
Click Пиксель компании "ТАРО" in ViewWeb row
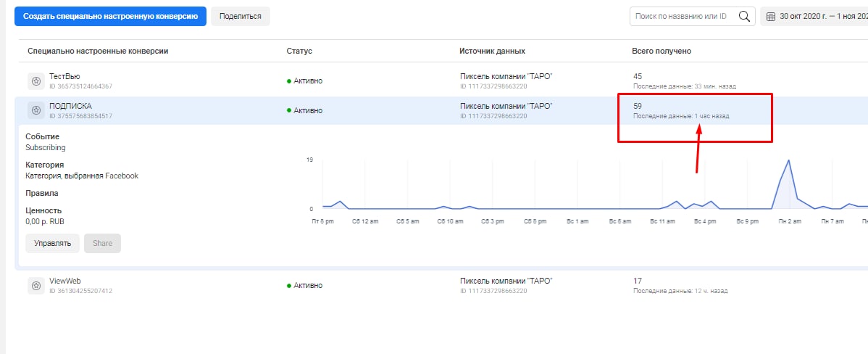[506, 281]
